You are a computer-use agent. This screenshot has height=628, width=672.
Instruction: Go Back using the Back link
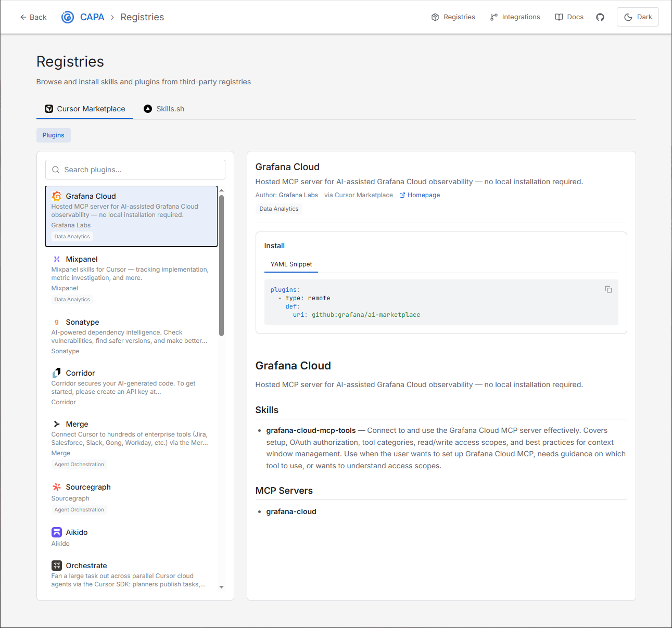pyautogui.click(x=33, y=17)
